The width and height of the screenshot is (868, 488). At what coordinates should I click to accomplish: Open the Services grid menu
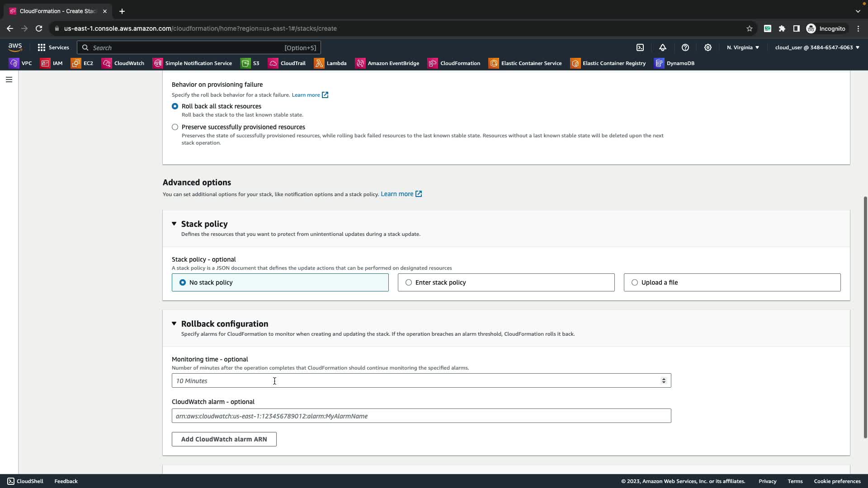[x=53, y=47]
